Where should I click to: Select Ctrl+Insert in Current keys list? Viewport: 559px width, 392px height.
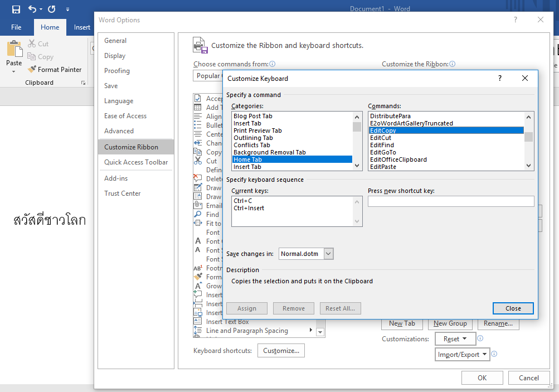[x=249, y=208]
